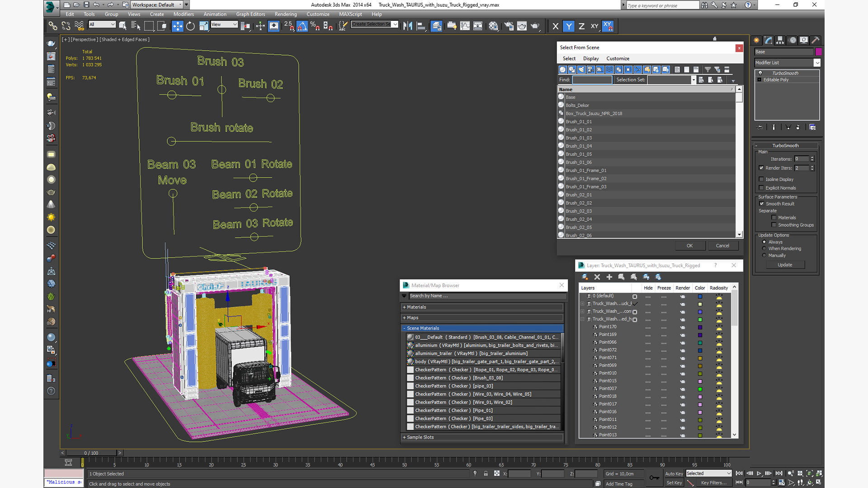Select the Move transform tool
This screenshot has height=488, width=868.
[178, 26]
